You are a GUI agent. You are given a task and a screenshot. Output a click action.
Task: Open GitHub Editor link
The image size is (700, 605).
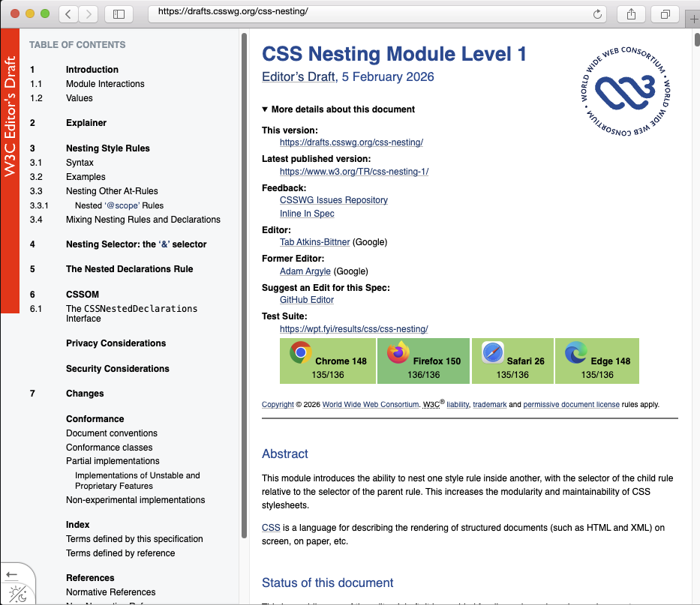(307, 300)
